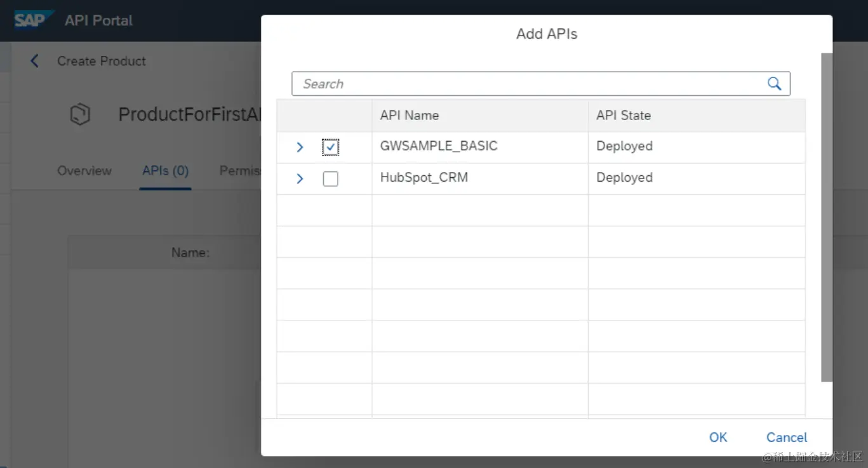Select the GWSAMPLE_BASIC name cell
This screenshot has width=868, height=468.
(x=439, y=146)
